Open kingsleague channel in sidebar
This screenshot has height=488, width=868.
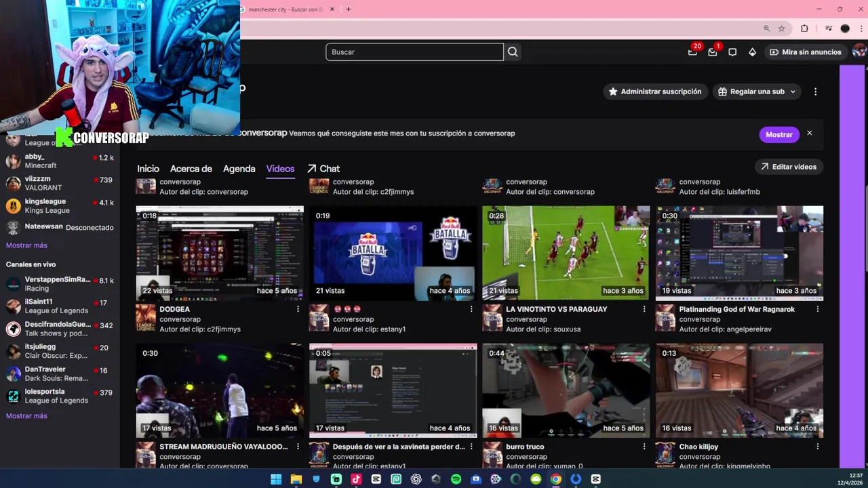[x=60, y=206]
